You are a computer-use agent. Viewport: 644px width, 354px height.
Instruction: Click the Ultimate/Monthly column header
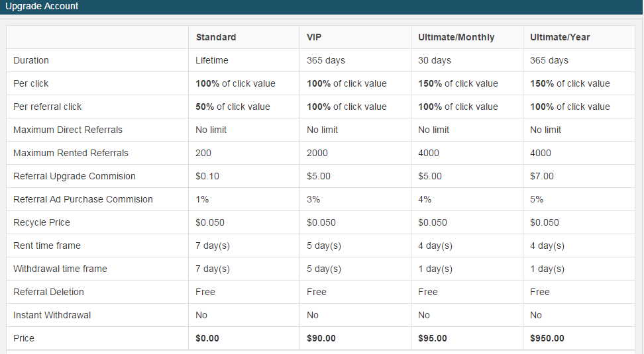(456, 37)
